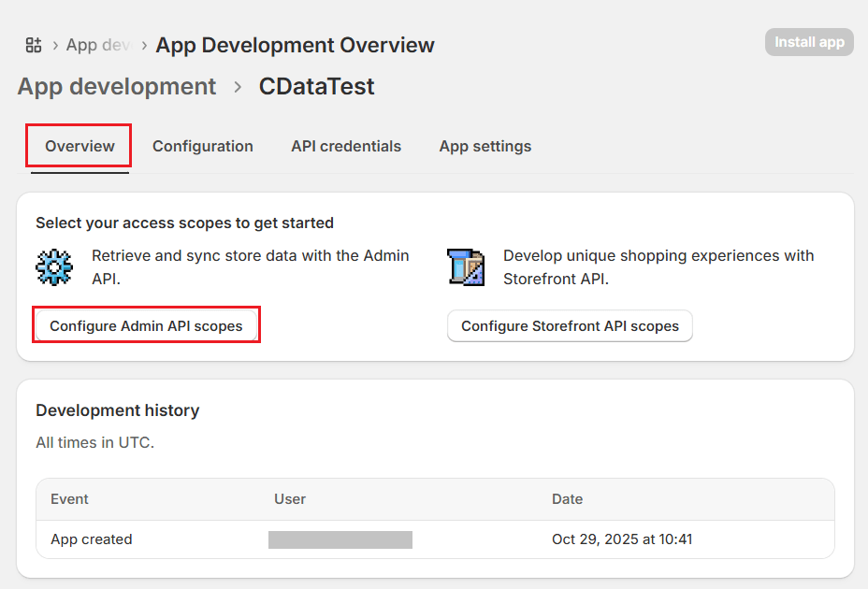The width and height of the screenshot is (868, 589).
Task: Click the Date column header
Action: (x=567, y=499)
